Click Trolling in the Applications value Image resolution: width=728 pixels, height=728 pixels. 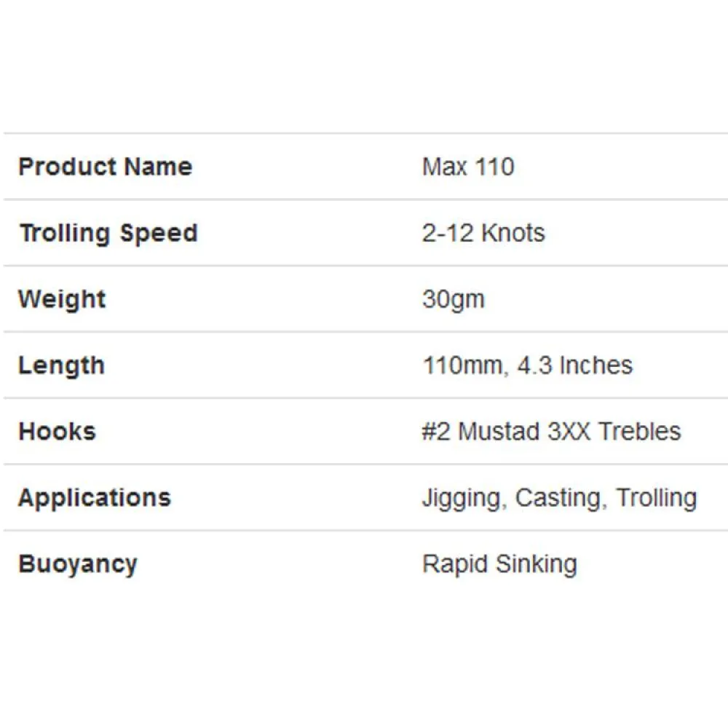657,498
